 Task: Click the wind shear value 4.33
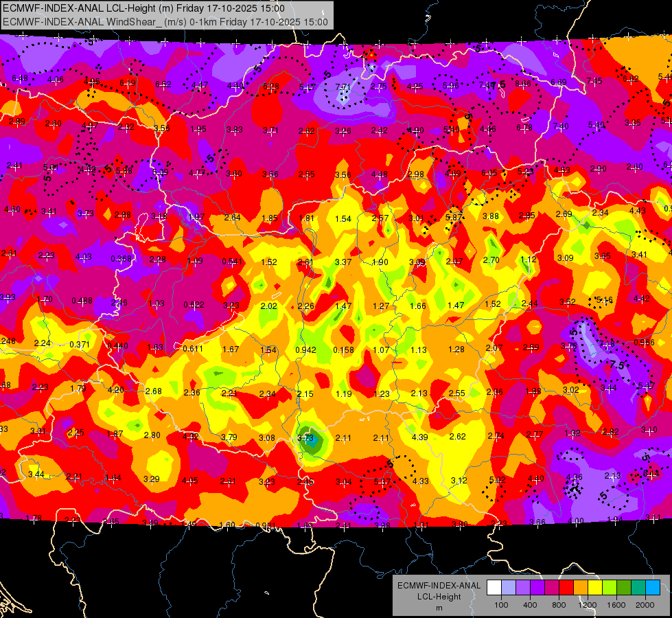420,481
